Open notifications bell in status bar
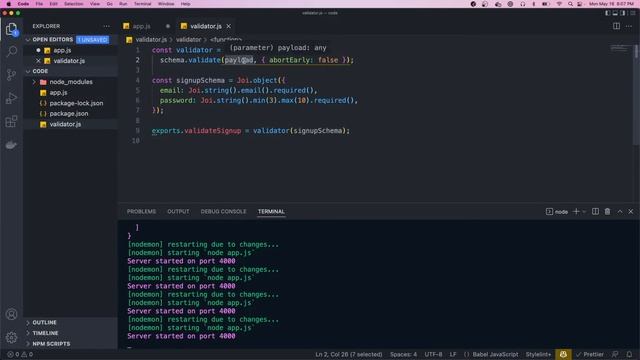This screenshot has width=640, height=360. tap(629, 355)
